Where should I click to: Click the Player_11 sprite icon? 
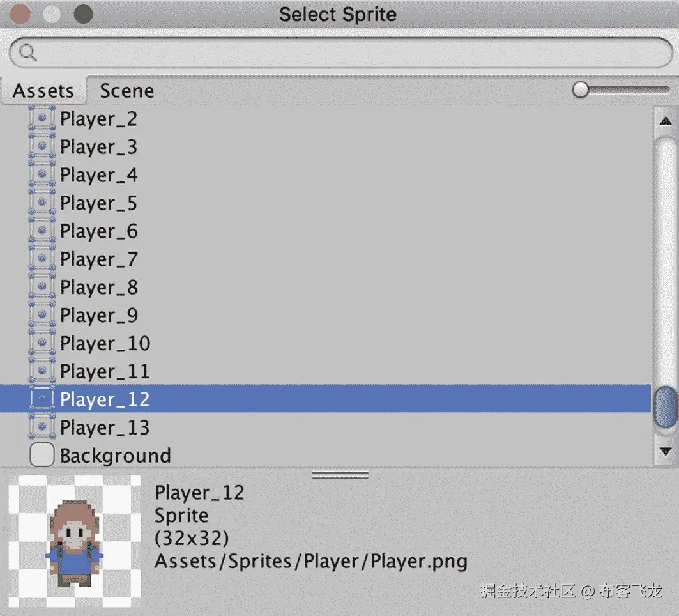[42, 371]
